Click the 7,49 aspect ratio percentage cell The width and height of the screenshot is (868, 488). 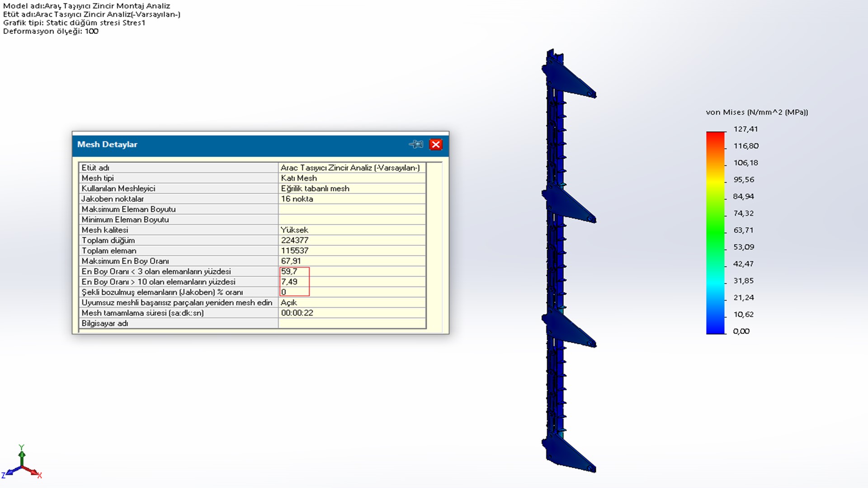(x=289, y=282)
